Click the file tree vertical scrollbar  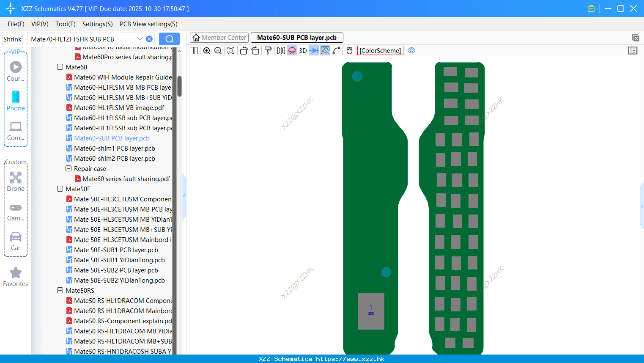tap(179, 86)
